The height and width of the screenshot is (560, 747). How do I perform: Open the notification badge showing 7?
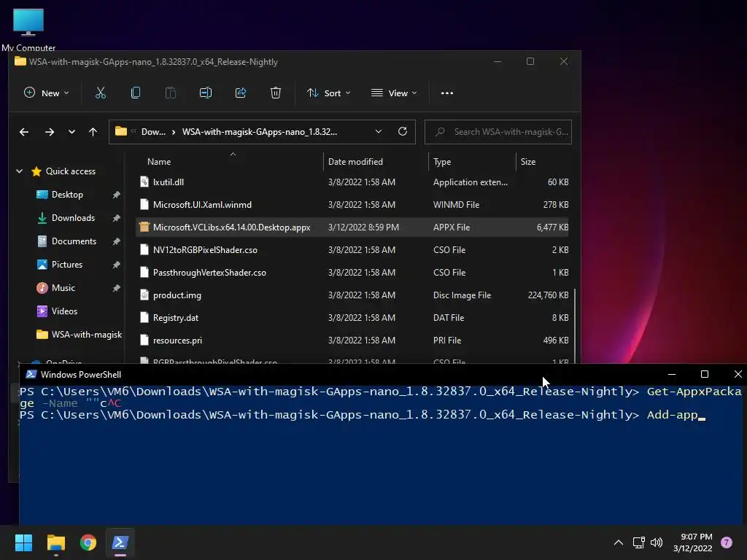(727, 542)
